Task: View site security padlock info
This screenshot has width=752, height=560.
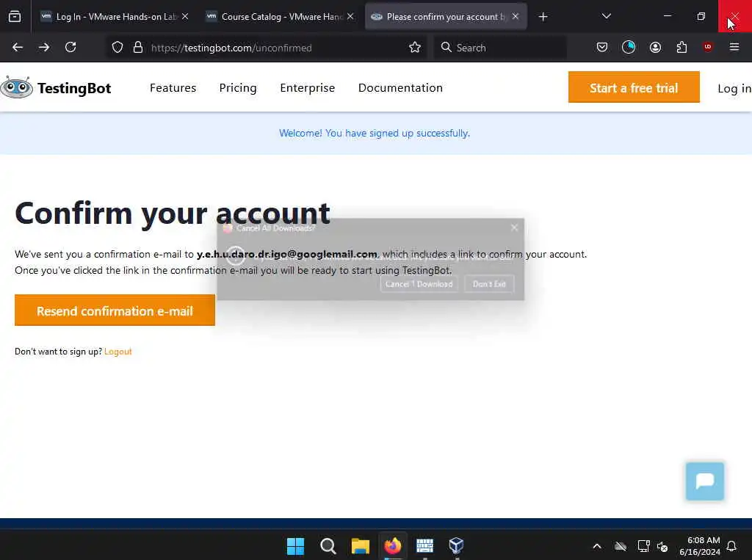Action: tap(138, 47)
